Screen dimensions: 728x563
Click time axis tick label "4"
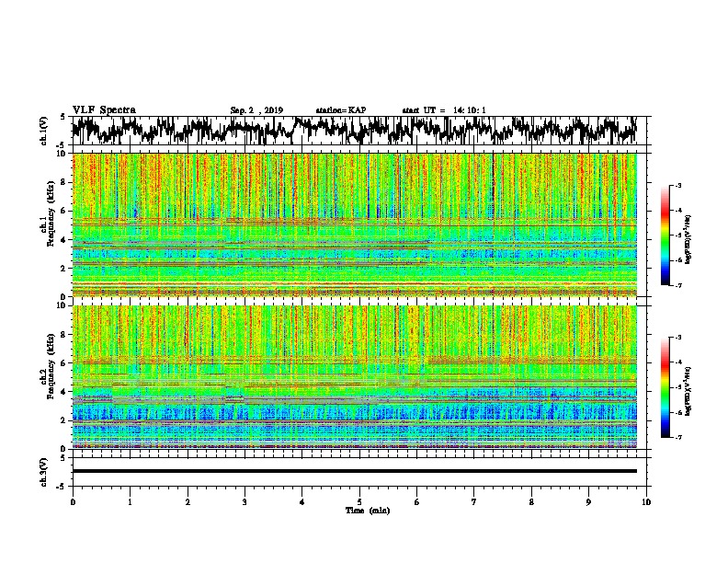point(302,502)
